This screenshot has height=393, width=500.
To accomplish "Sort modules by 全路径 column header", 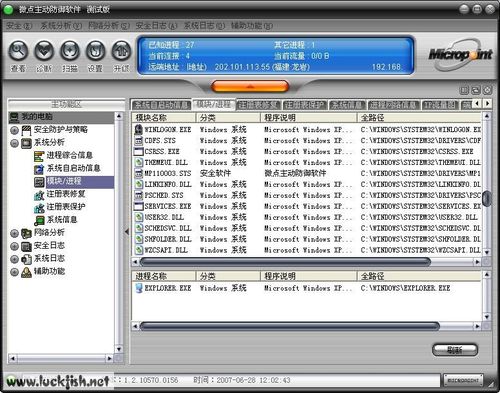I will point(419,117).
